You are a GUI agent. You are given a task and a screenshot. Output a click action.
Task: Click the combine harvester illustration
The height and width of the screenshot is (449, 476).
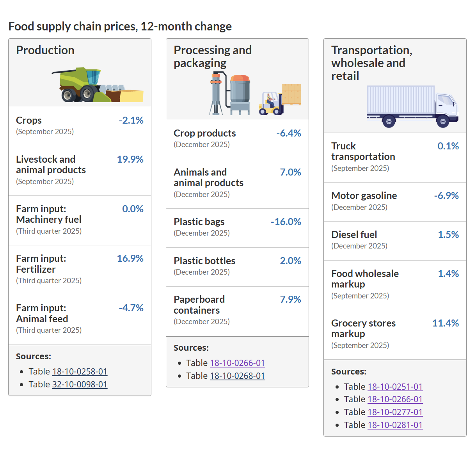click(x=98, y=86)
